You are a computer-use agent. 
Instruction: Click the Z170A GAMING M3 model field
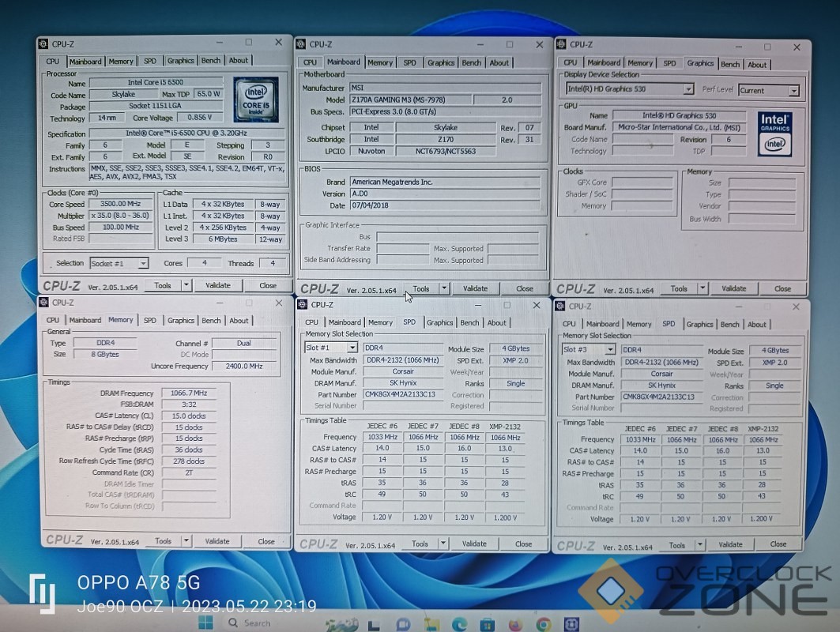[x=411, y=100]
